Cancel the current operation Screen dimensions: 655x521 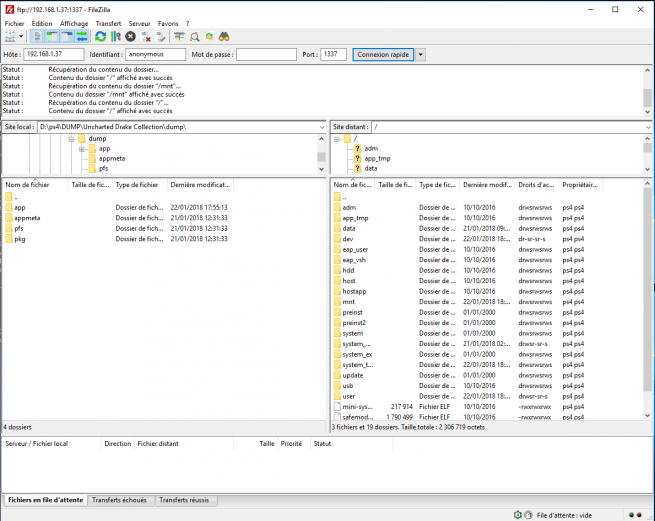pyautogui.click(x=131, y=37)
